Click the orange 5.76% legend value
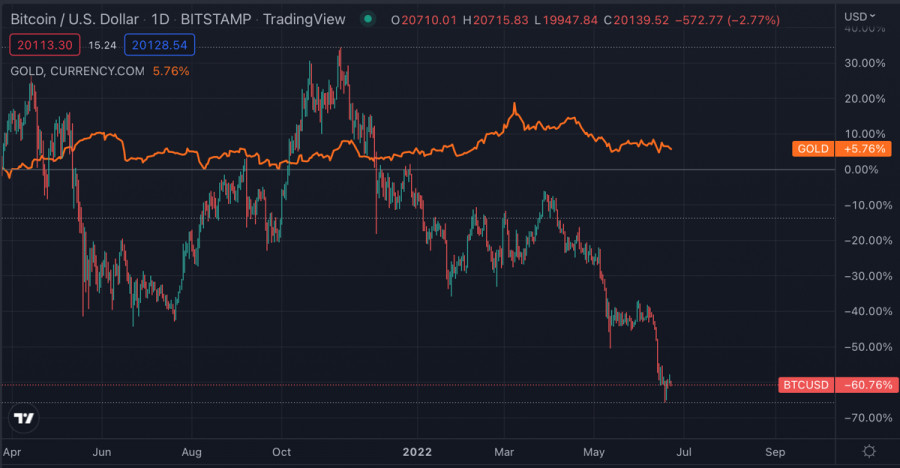 (171, 71)
